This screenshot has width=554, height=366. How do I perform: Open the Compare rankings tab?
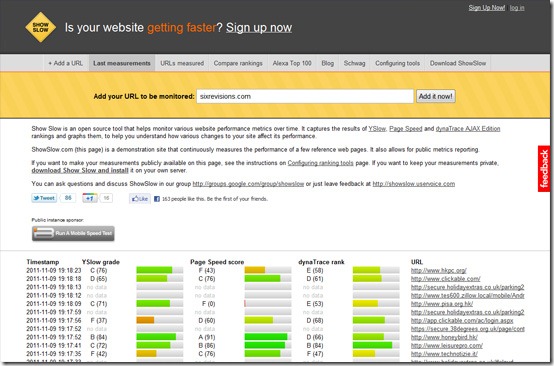(x=238, y=63)
